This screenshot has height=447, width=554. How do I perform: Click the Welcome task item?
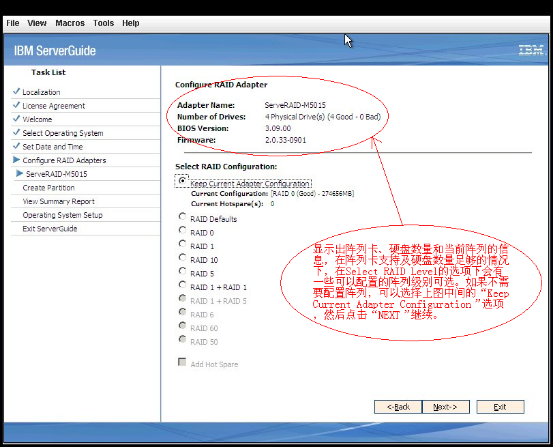pyautogui.click(x=37, y=119)
